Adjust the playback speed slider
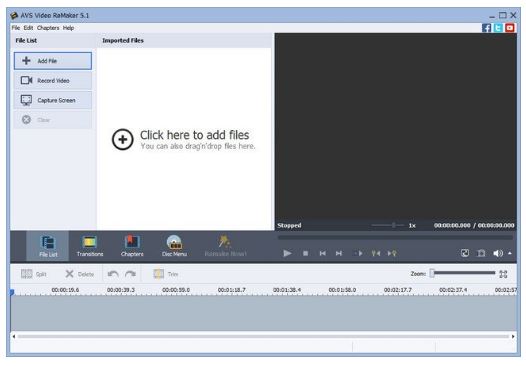Screen dimensions: 526x366 click(x=387, y=225)
